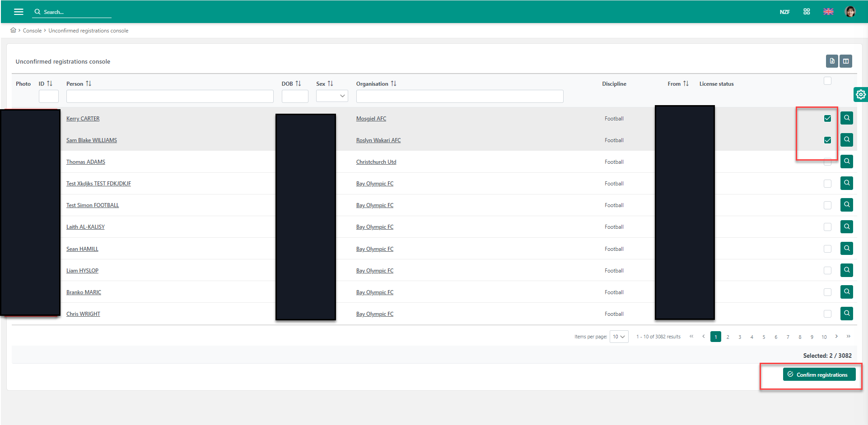Change language via UK flag icon
This screenshot has width=868, height=425.
(828, 12)
